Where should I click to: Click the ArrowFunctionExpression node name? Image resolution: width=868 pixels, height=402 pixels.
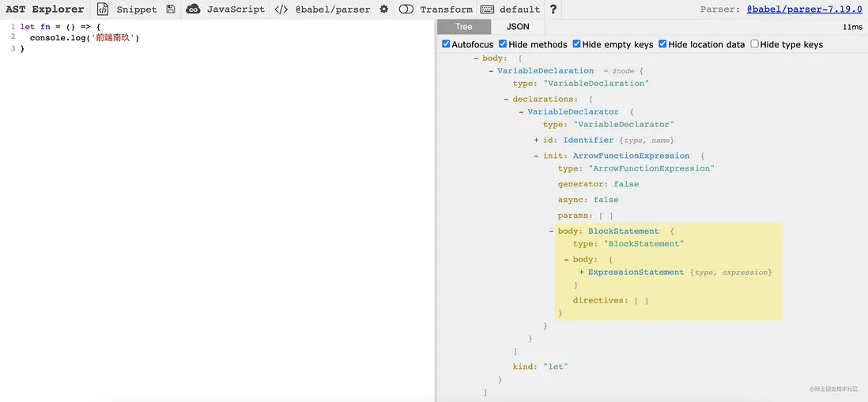pos(631,156)
